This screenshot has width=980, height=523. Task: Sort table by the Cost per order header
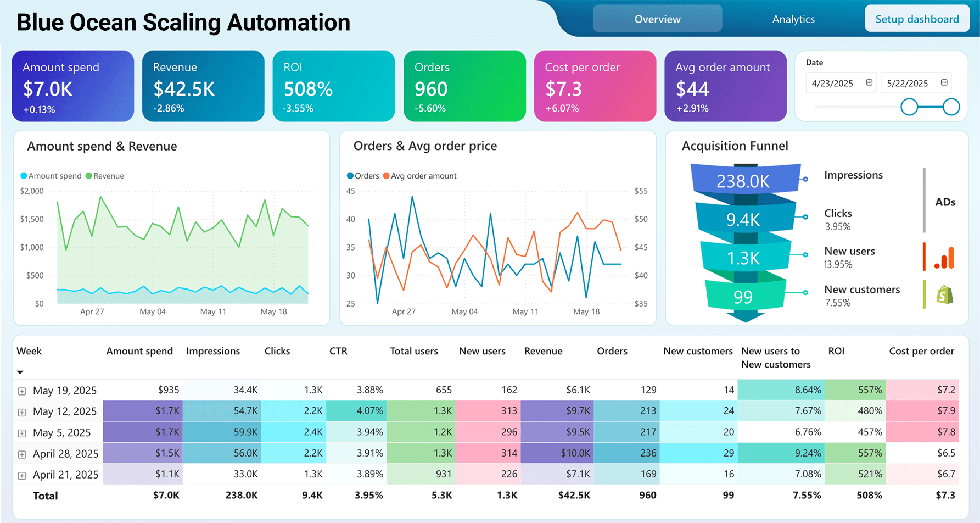pos(921,351)
